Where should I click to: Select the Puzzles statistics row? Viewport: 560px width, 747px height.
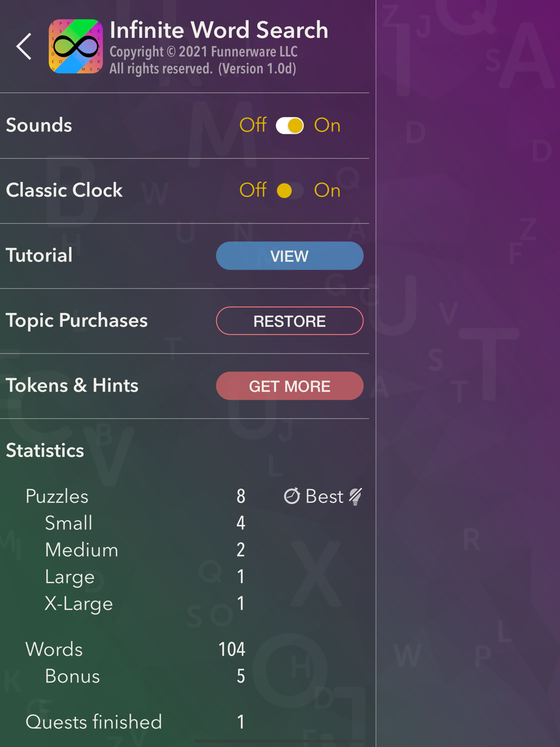136,496
